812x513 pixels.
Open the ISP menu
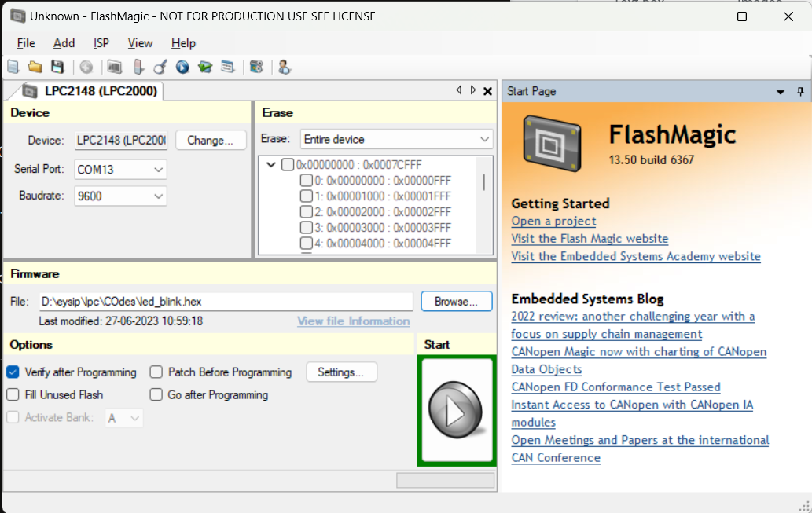(101, 43)
